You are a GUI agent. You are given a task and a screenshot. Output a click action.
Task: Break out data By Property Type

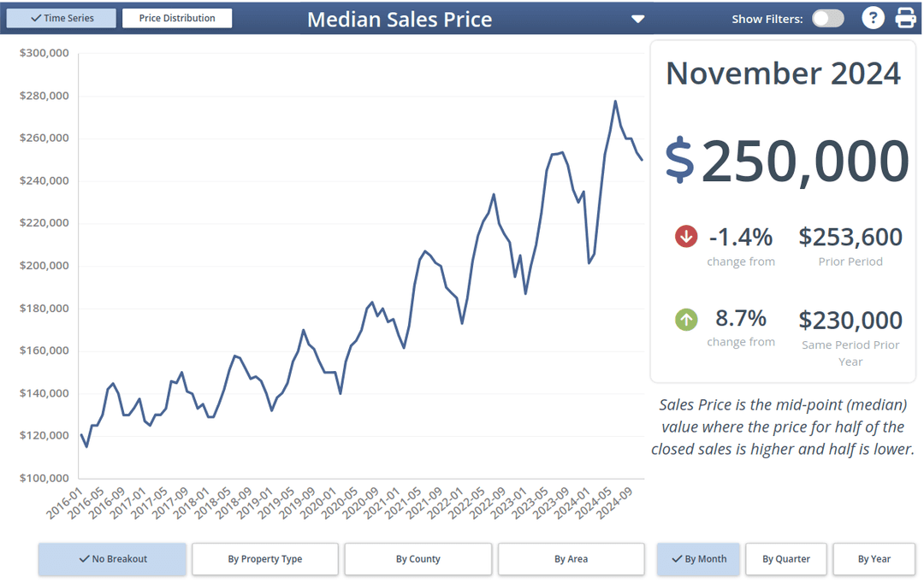pyautogui.click(x=265, y=559)
